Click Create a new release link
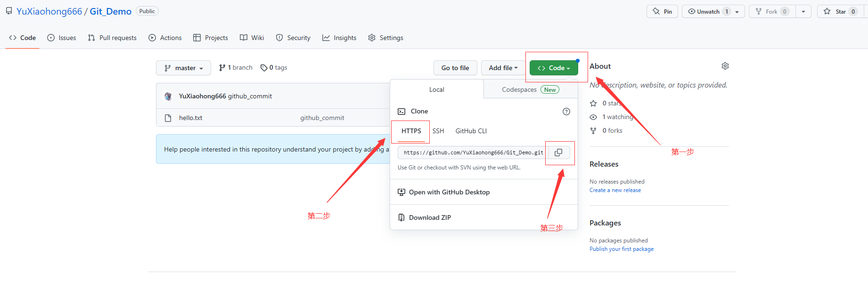Image resolution: width=868 pixels, height=281 pixels. pos(615,191)
